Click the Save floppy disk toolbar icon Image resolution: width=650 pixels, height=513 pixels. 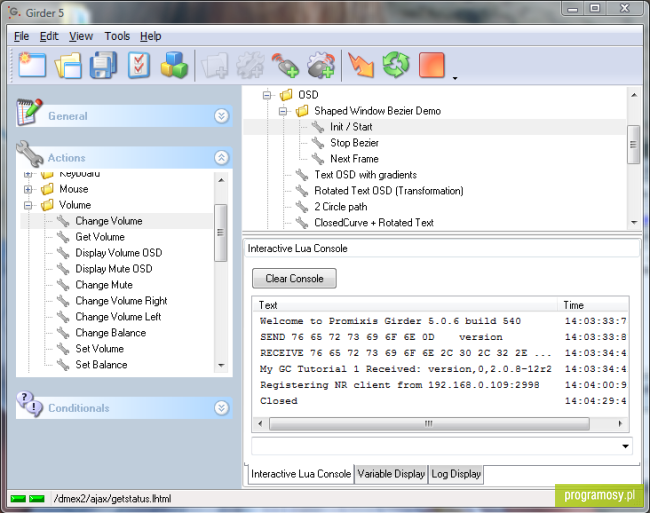point(103,65)
